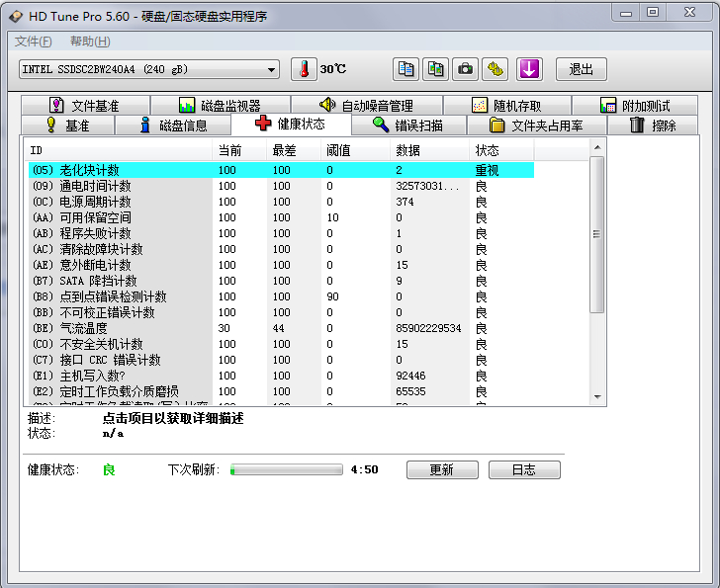Screen dimensions: 720x588
Task: Select the (AB) 程序失败计数 row
Action: pos(281,233)
